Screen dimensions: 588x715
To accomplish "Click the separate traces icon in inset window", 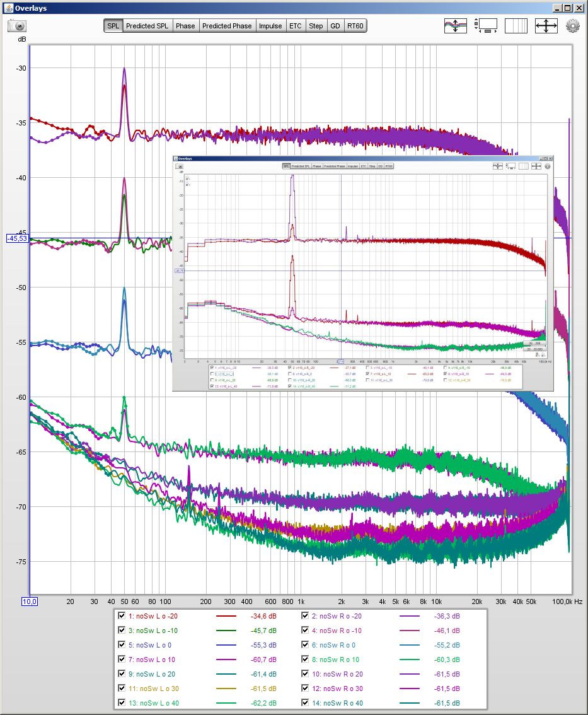I will coord(498,166).
